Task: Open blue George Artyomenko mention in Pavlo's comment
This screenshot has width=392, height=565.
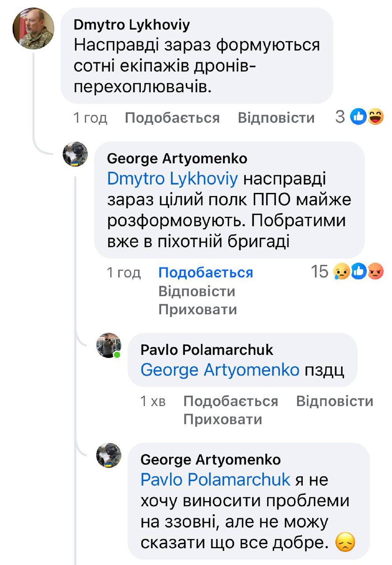Action: click(x=220, y=370)
